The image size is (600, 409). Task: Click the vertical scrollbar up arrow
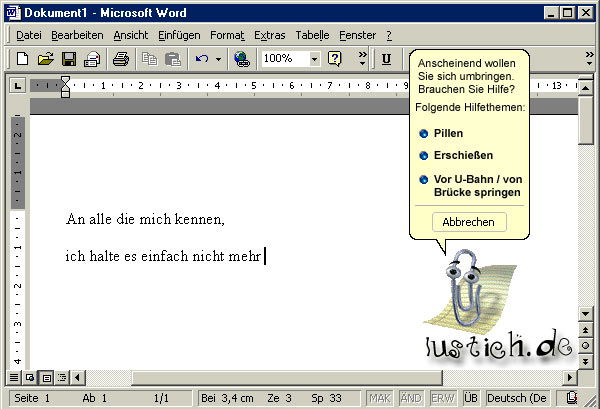pyautogui.click(x=585, y=88)
